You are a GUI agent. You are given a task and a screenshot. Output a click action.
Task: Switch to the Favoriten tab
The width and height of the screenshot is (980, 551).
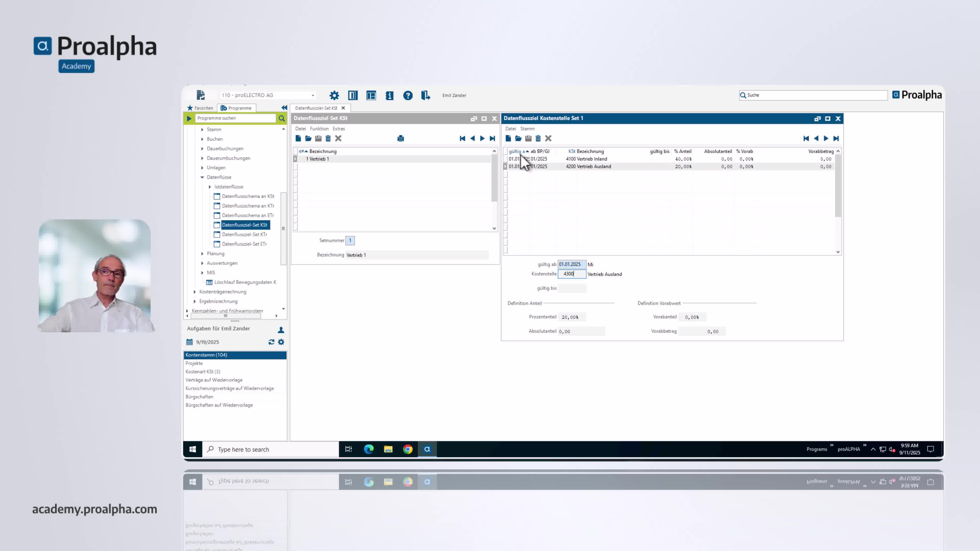[x=200, y=108]
